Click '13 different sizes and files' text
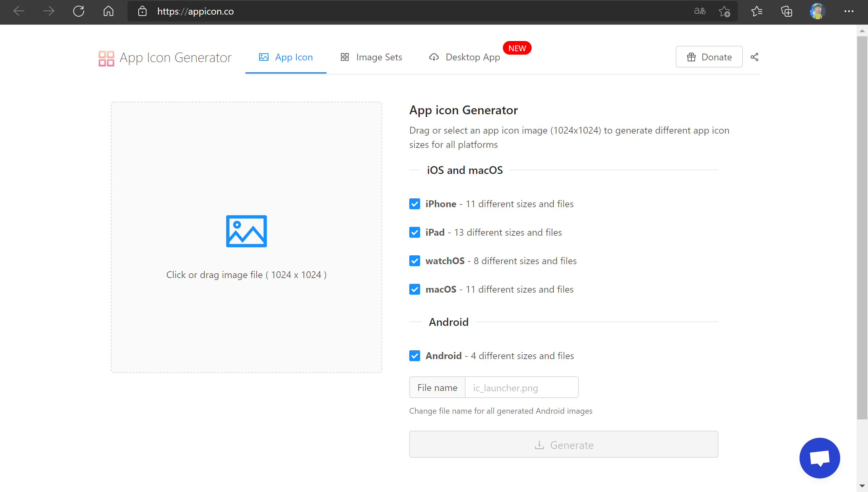Screen dimensions: 868x492 (x=508, y=232)
